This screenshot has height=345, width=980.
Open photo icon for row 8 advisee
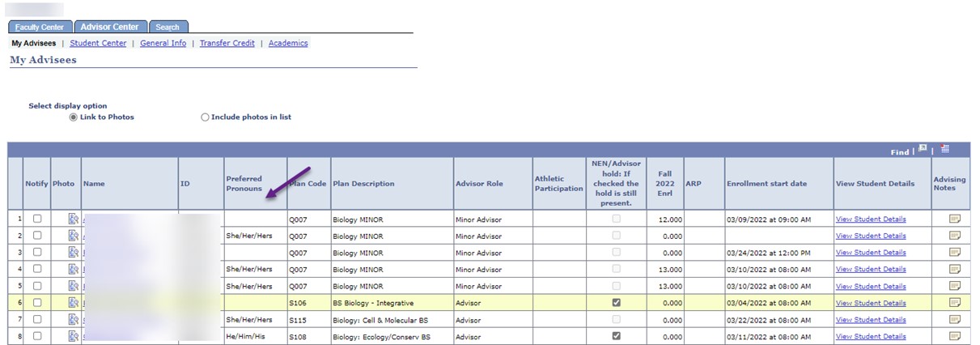point(73,336)
